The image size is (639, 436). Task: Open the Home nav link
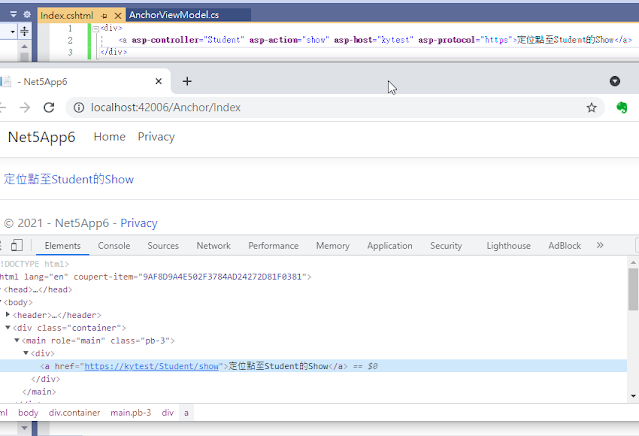pyautogui.click(x=110, y=137)
